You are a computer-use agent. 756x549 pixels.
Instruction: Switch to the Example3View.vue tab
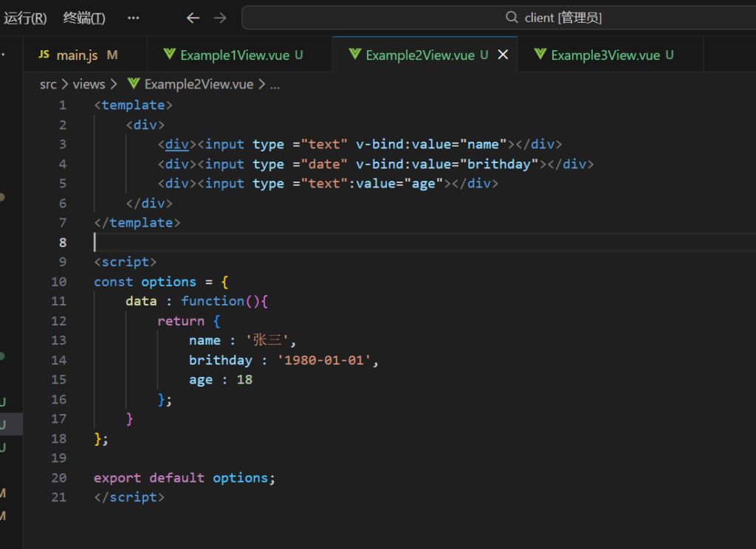605,55
